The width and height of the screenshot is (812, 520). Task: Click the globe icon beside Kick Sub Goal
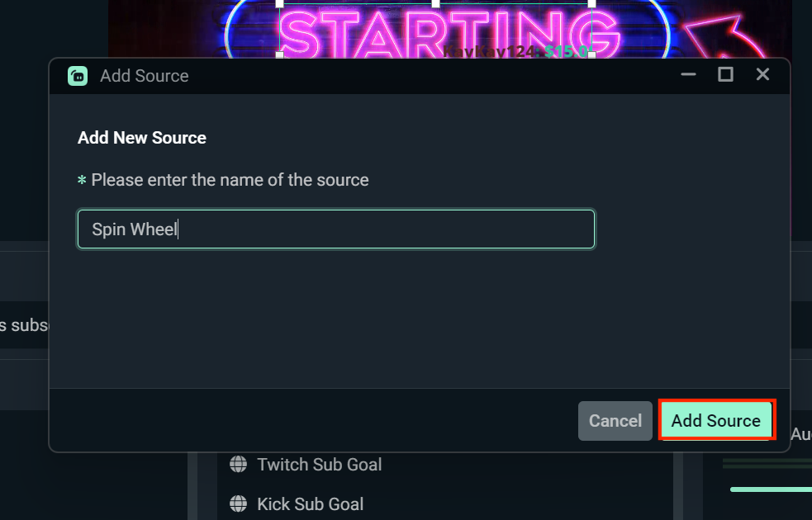coord(238,504)
